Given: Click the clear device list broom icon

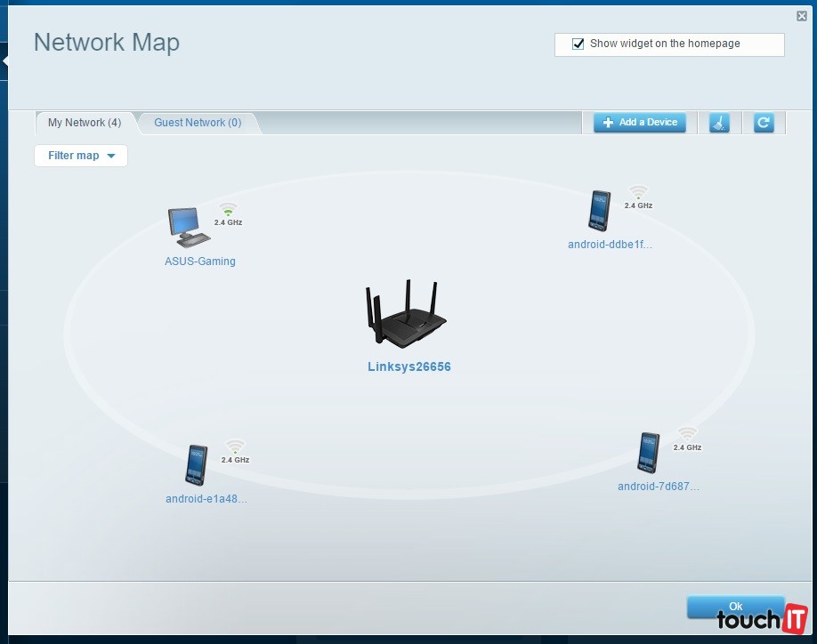Looking at the screenshot, I should point(719,123).
